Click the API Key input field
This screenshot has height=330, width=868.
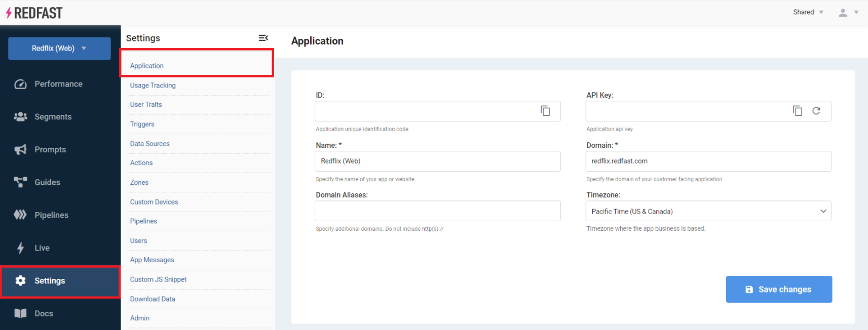click(708, 111)
